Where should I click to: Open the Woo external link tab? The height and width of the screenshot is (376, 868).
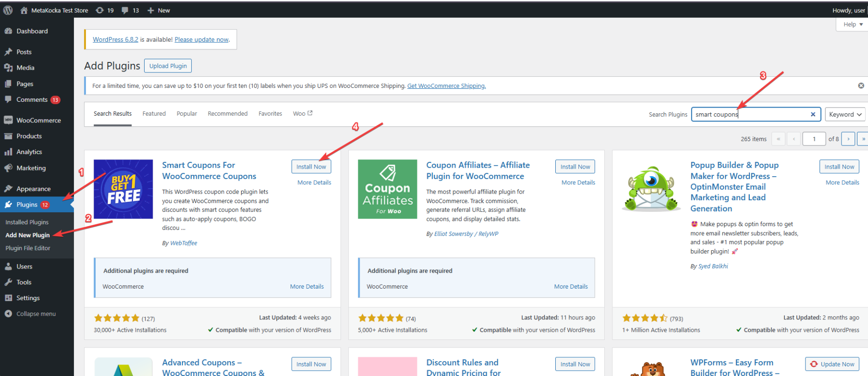click(303, 113)
